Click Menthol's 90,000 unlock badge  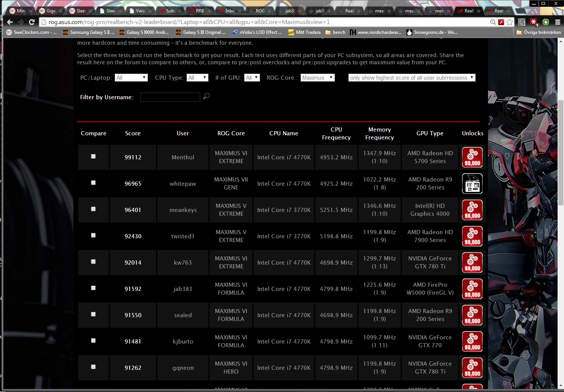pyautogui.click(x=472, y=157)
